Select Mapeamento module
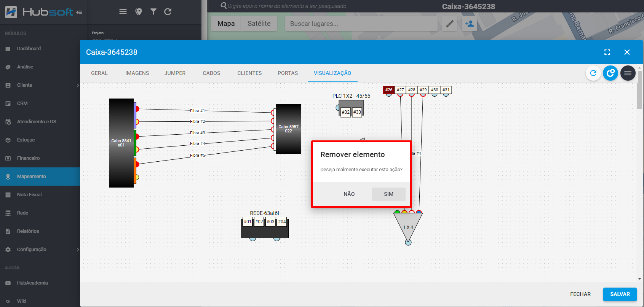The width and height of the screenshot is (644, 307). (40, 177)
